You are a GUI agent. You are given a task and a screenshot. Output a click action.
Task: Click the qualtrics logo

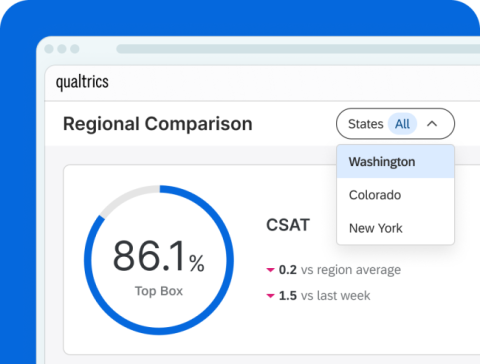[x=82, y=82]
